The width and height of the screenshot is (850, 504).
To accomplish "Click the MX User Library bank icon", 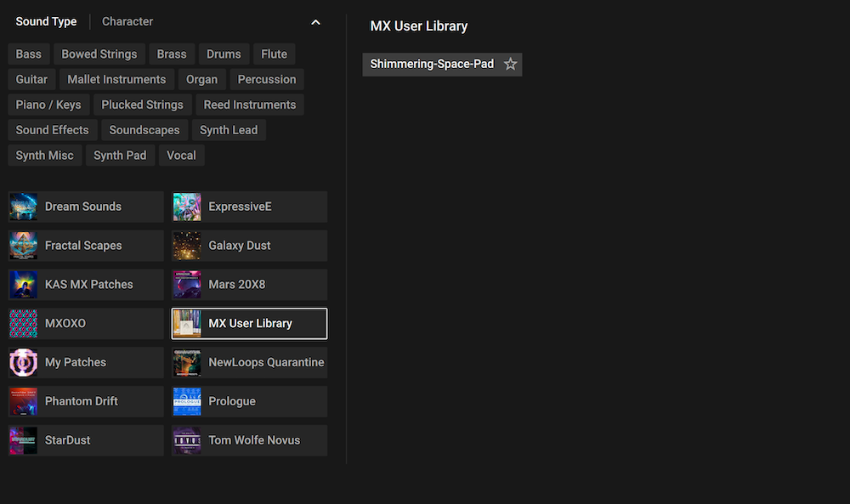I will 187,324.
